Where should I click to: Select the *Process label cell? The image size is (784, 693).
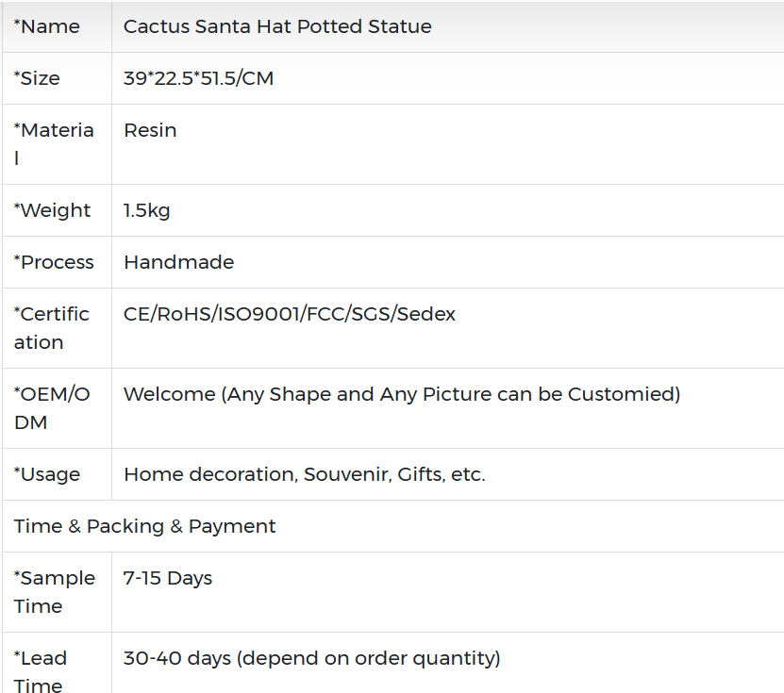click(54, 262)
